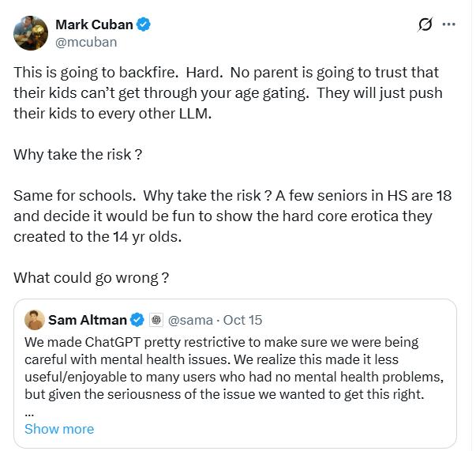The width and height of the screenshot is (476, 451).
Task: Open the @sama handle link
Action: (191, 320)
